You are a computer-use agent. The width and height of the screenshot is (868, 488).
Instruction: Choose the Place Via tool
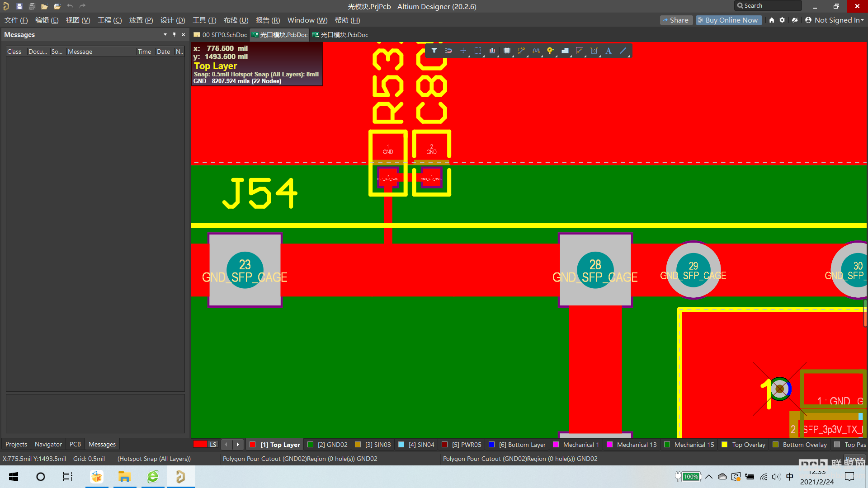click(550, 51)
